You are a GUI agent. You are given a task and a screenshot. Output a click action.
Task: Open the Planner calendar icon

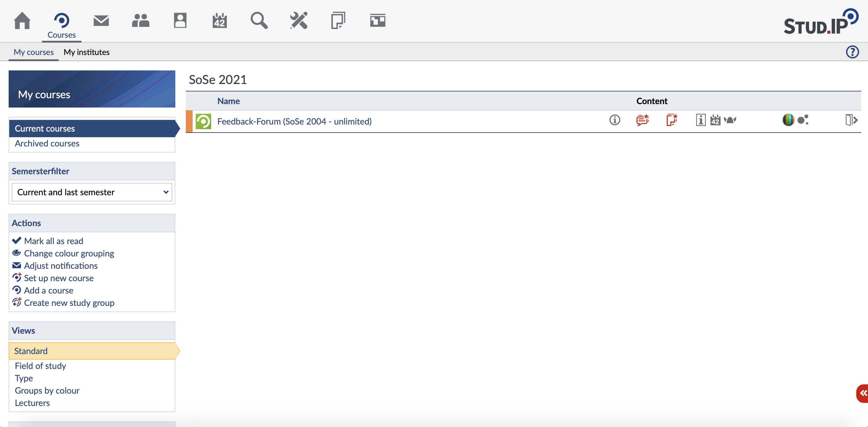219,21
